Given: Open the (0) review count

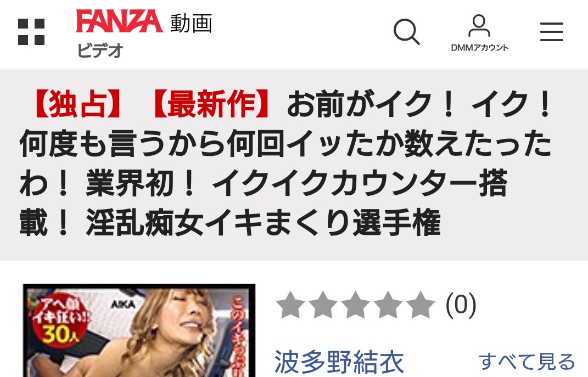Looking at the screenshot, I should point(461,305).
